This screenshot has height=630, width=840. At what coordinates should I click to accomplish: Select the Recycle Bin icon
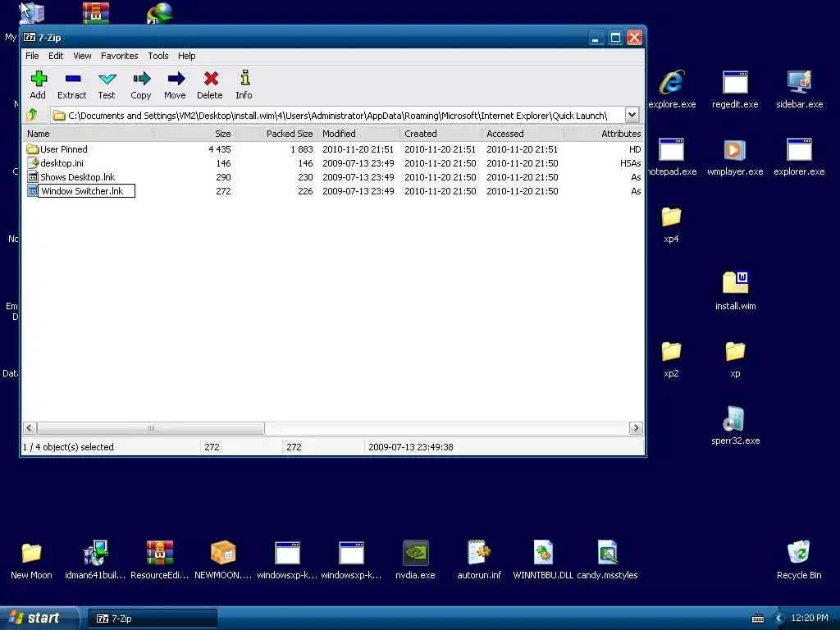coord(799,559)
